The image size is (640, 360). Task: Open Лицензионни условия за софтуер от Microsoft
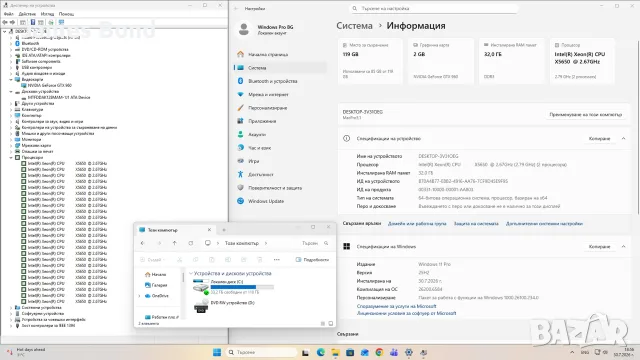[x=406, y=313]
